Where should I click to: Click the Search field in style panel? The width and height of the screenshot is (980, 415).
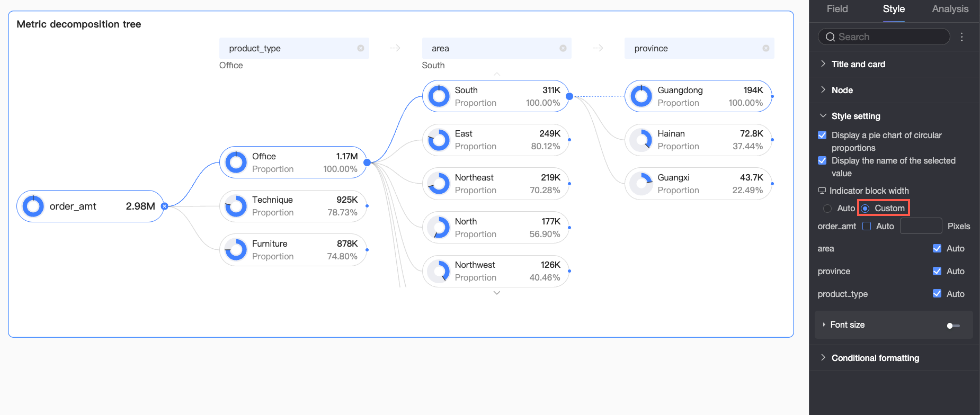point(884,37)
